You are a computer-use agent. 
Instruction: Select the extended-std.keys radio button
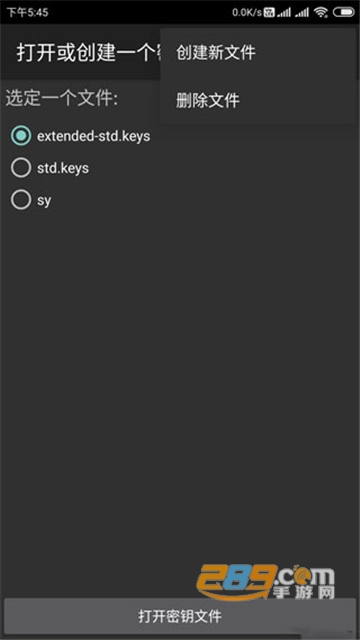pos(21,136)
